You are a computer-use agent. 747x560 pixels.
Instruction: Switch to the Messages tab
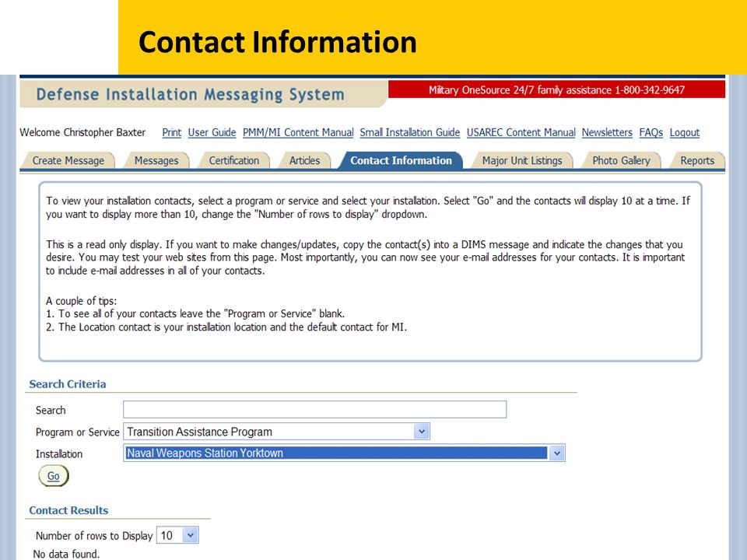(x=156, y=160)
